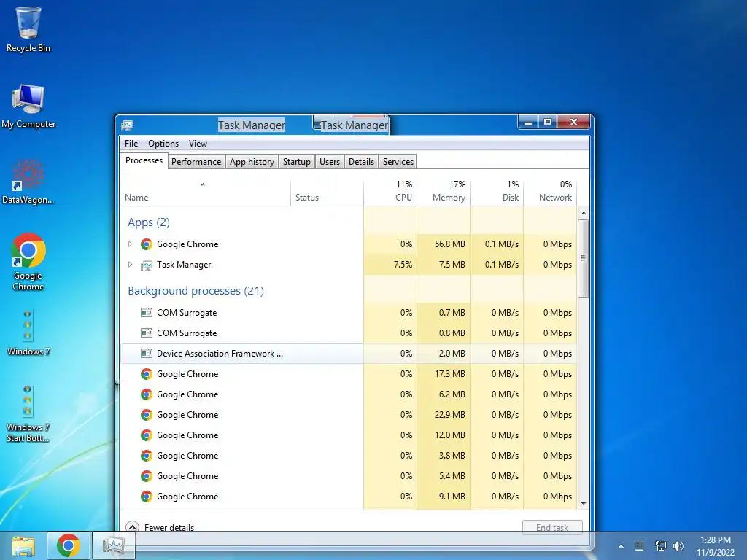
Task: Select the "Apps (2)" group header
Action: click(x=149, y=222)
